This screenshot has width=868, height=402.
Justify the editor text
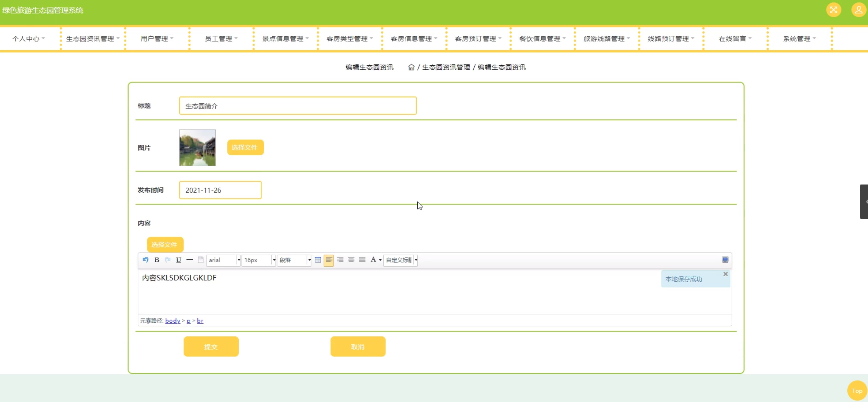pyautogui.click(x=362, y=260)
